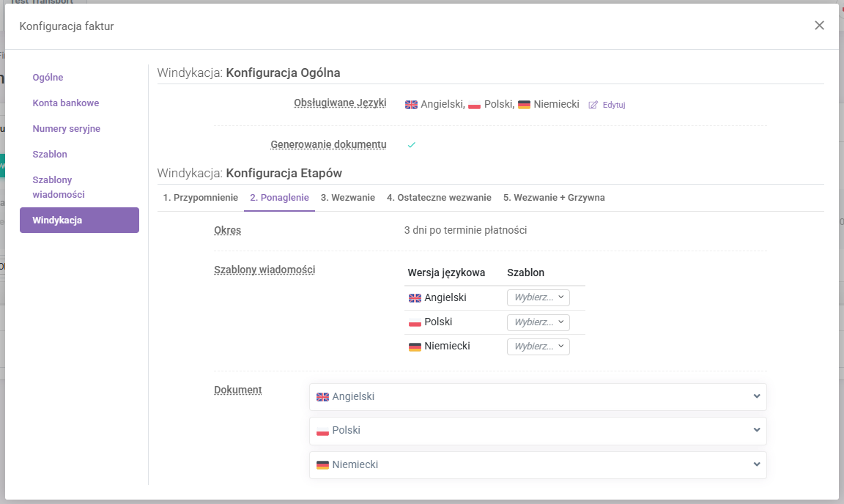Click the German flag in Dokument section
This screenshot has width=844, height=504.
322,465
